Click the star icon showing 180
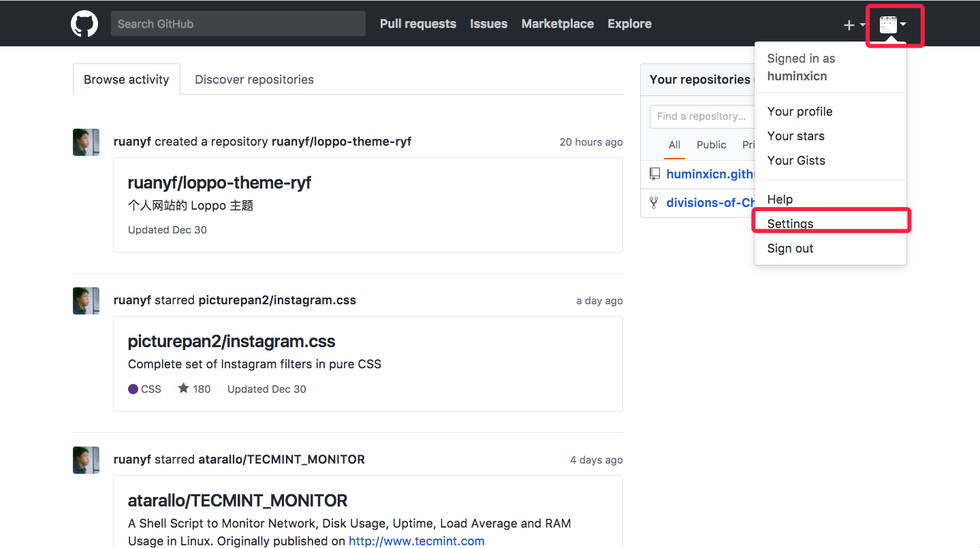The image size is (980, 548). coord(183,388)
